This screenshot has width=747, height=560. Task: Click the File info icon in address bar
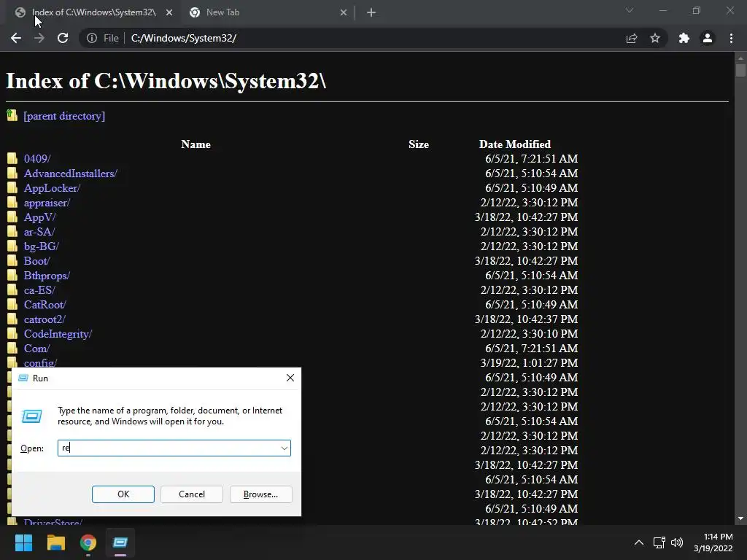92,38
